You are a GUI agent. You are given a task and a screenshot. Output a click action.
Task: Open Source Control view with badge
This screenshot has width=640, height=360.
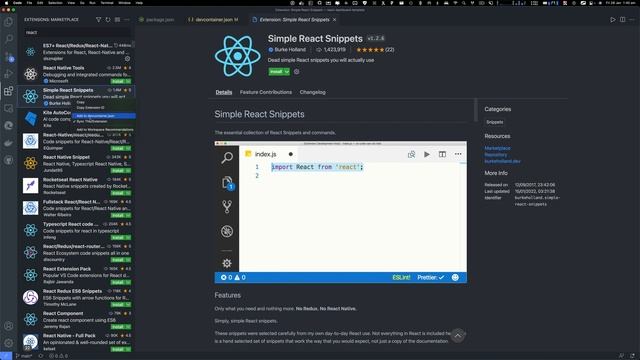[9, 57]
